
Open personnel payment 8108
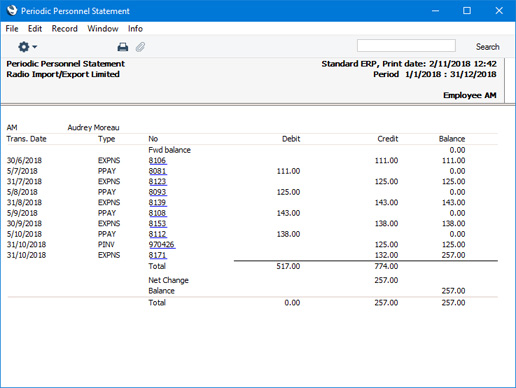(157, 213)
